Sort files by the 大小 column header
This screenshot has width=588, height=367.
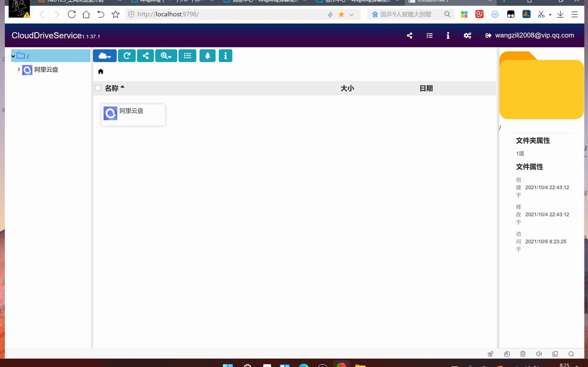[347, 88]
